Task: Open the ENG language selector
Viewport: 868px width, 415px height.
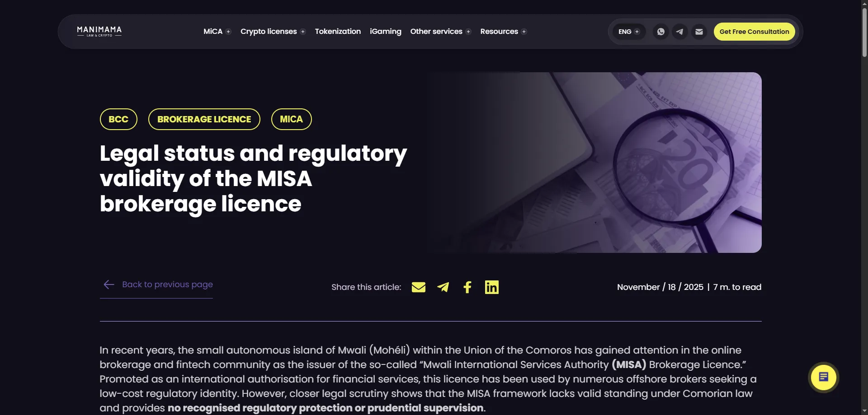Action: (629, 32)
